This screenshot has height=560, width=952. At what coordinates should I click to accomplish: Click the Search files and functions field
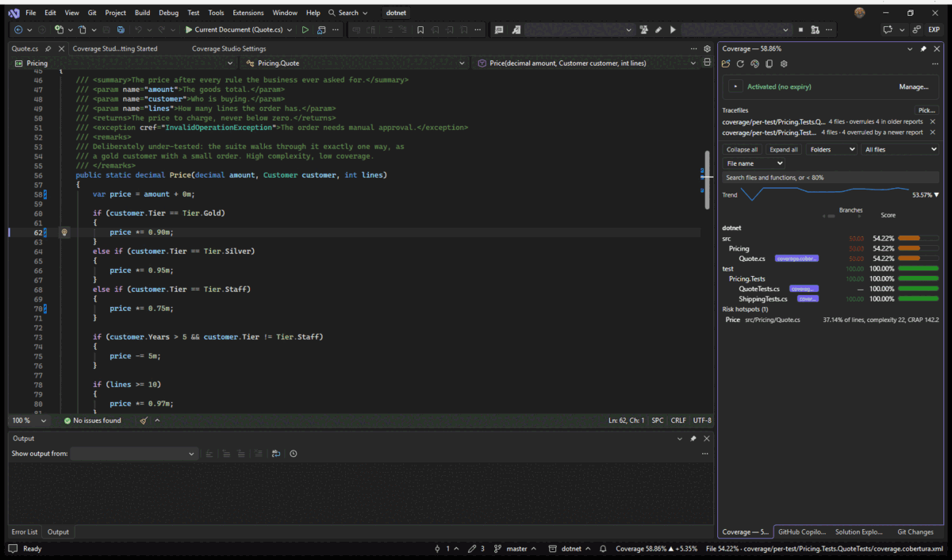[x=830, y=178]
